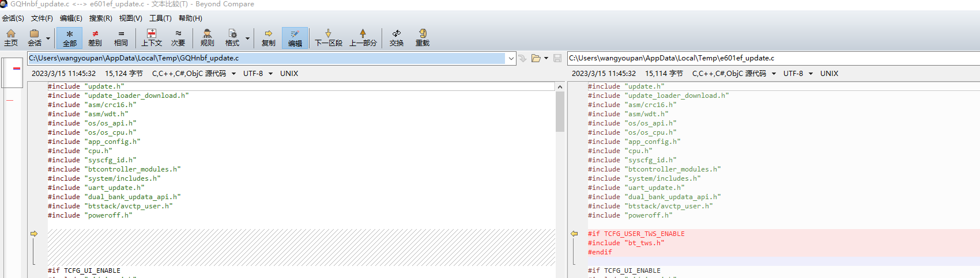
Task: Expand the browse-folder dropdown arrow
Action: [x=546, y=58]
